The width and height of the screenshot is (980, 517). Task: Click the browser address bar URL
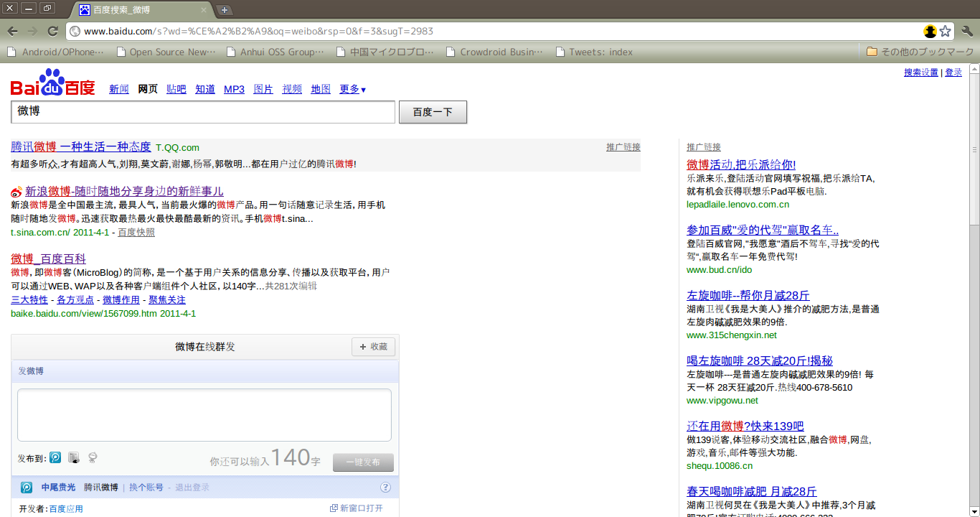click(258, 31)
